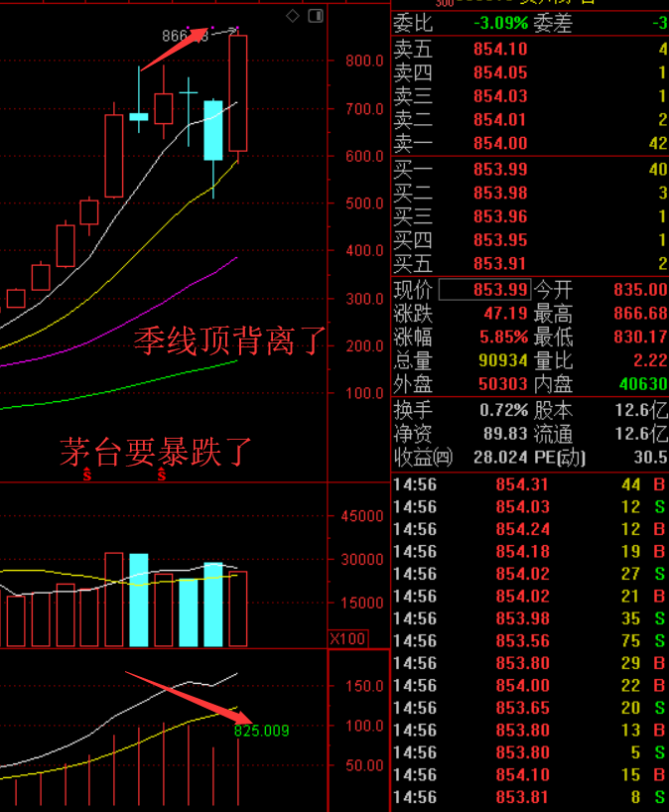Select the 买五 bid row at 853.91
669x812 pixels.
[530, 264]
